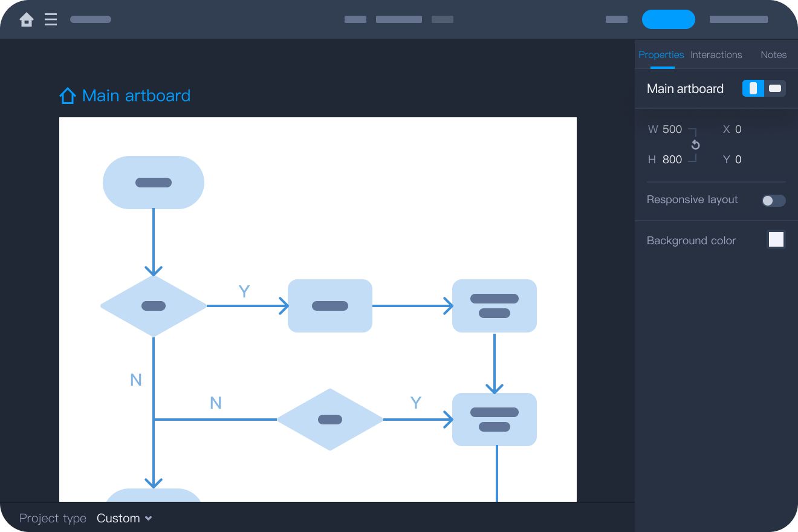Open the Notes tab
798x532 pixels.
(x=773, y=55)
